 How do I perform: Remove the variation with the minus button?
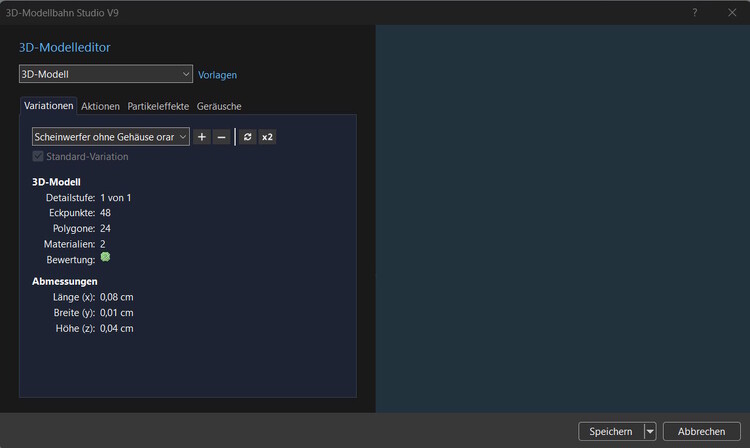(x=221, y=137)
